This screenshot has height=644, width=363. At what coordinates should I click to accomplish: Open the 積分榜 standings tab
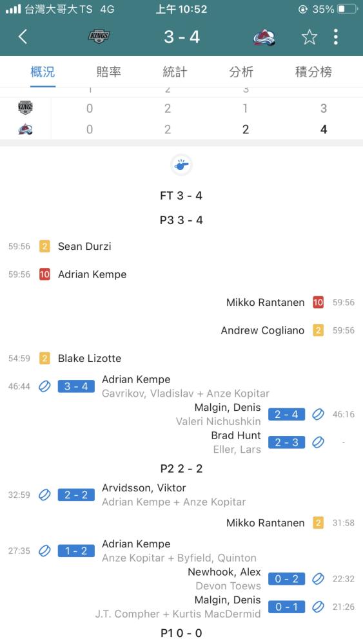pos(313,72)
